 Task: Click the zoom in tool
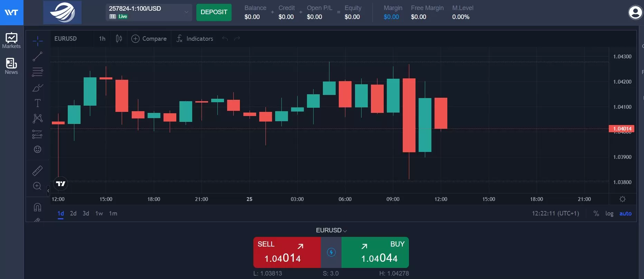tap(37, 186)
